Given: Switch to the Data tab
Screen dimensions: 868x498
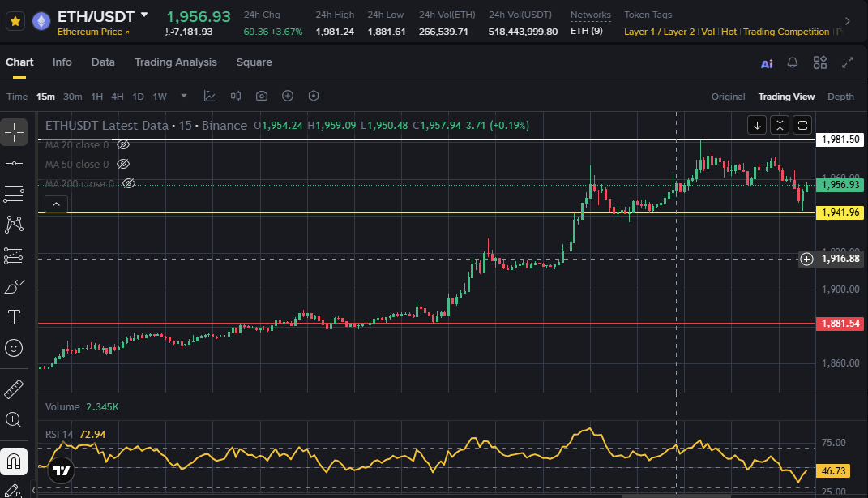Looking at the screenshot, I should [x=103, y=62].
